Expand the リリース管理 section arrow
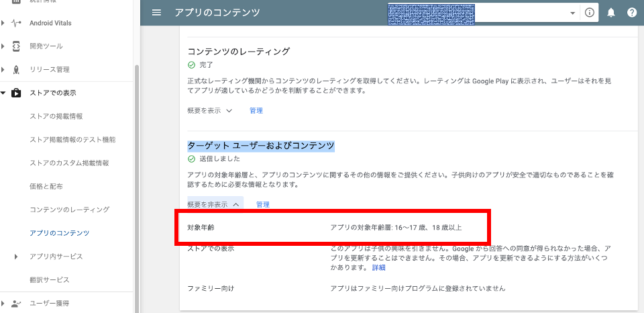Screen dimensions: 644x313 coord(3,69)
